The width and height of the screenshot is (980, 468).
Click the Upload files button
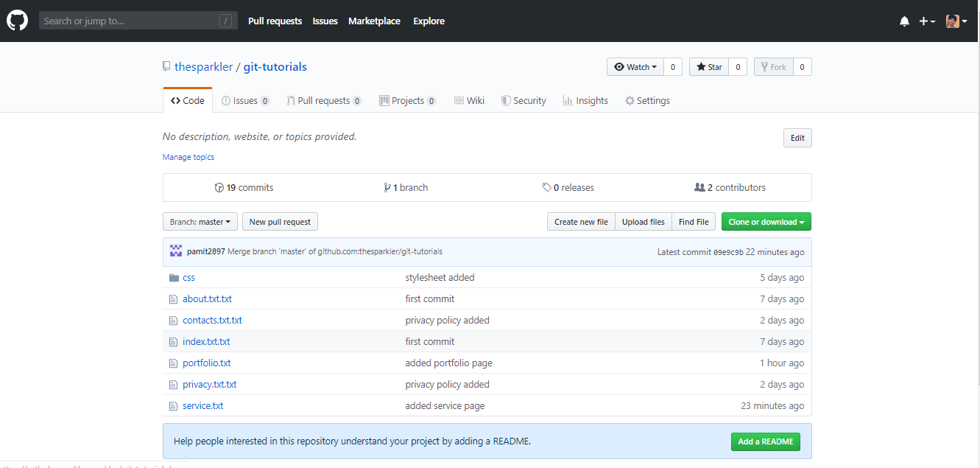[x=644, y=222]
